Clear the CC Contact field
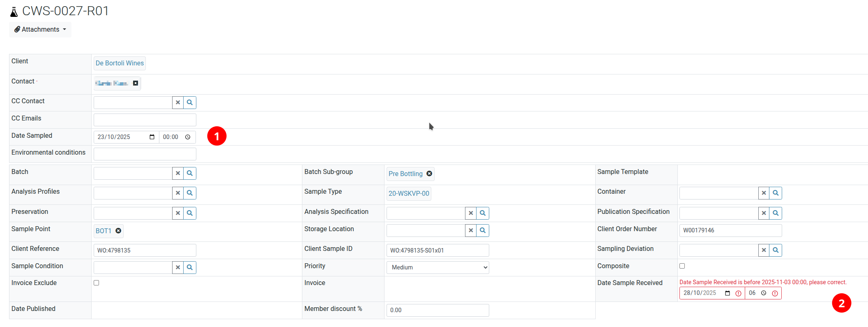Viewport: 868px width, 327px height. [x=178, y=102]
